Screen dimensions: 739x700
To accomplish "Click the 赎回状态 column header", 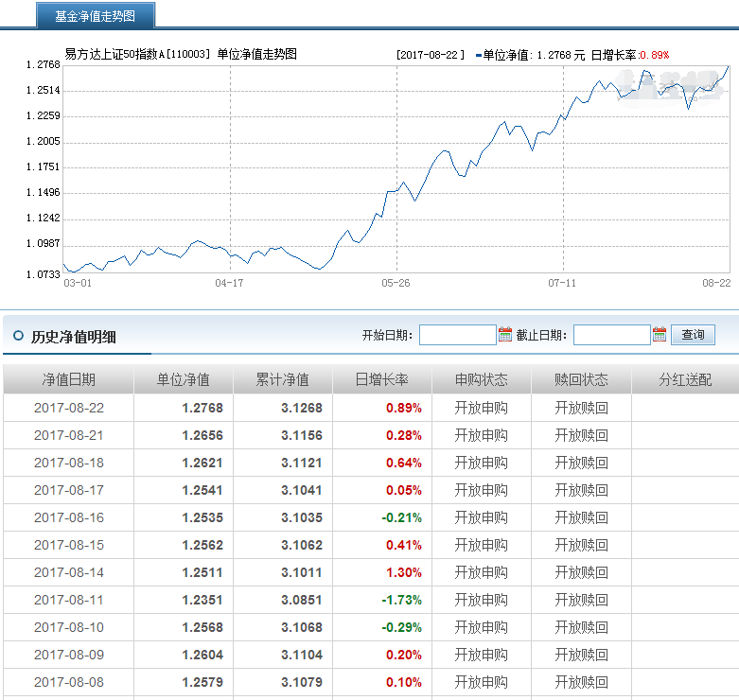I will click(581, 379).
